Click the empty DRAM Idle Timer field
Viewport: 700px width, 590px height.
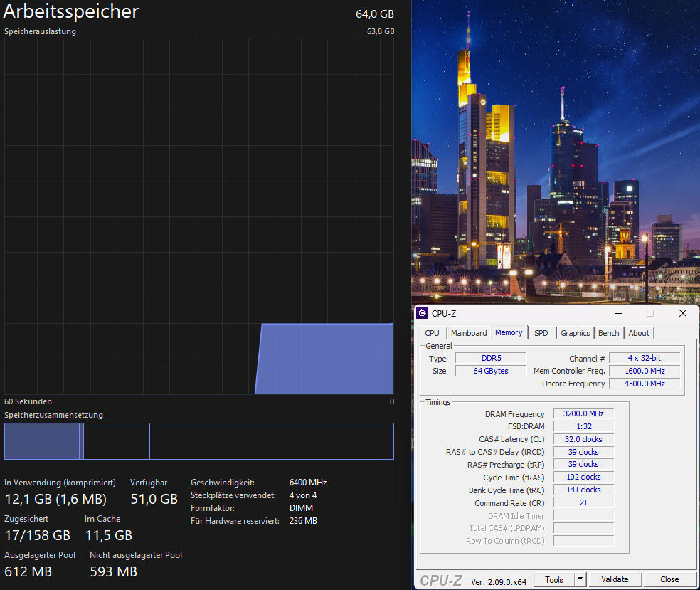coord(583,516)
